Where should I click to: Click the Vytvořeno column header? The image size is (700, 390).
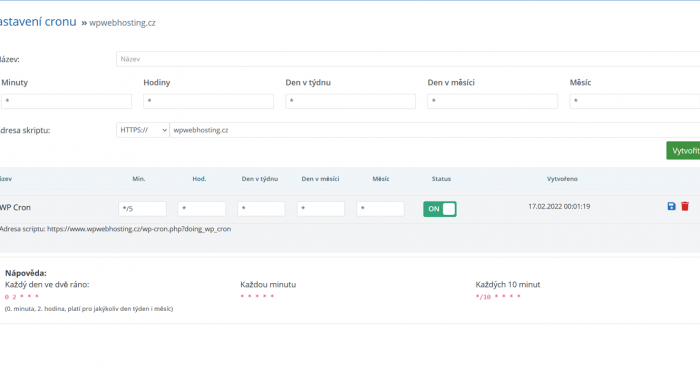click(x=562, y=178)
